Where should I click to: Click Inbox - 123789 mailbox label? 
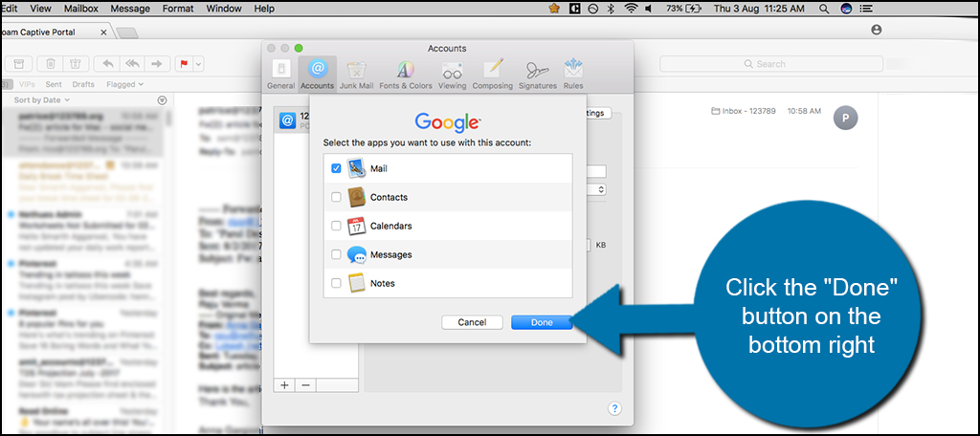743,111
